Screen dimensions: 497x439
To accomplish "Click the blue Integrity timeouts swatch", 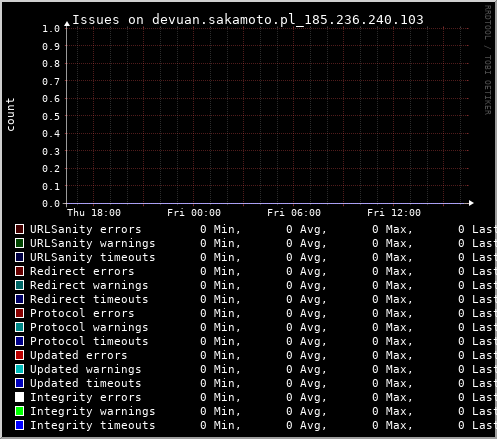I will tap(19, 425).
